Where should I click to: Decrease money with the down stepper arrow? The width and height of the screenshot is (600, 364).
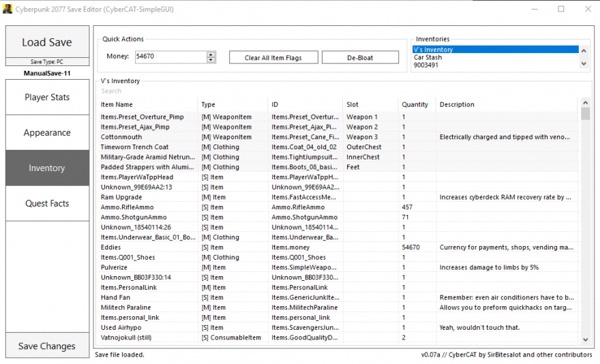[x=211, y=60]
